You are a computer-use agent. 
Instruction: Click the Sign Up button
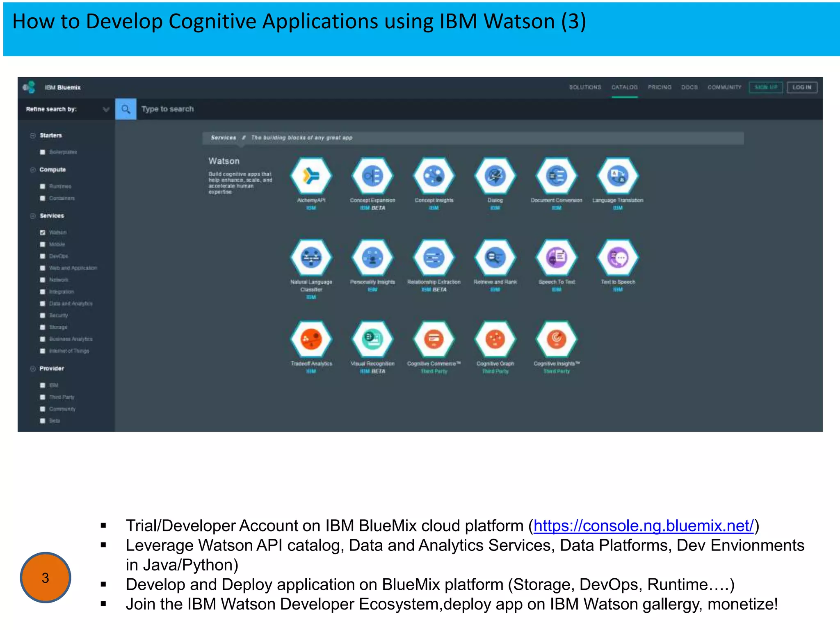click(x=766, y=87)
